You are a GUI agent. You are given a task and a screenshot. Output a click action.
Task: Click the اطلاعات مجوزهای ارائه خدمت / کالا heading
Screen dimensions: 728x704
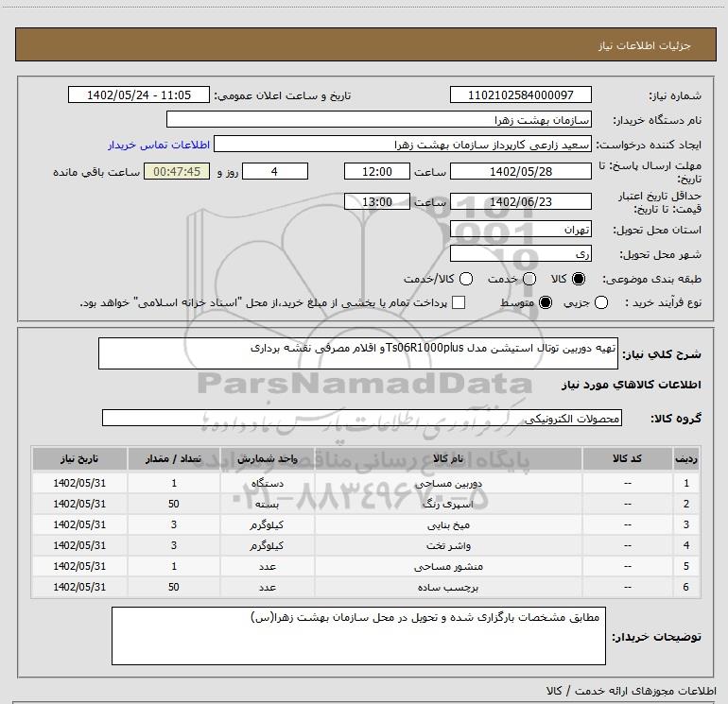632,691
